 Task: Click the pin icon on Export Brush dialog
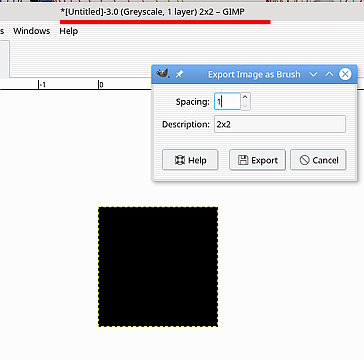tap(179, 74)
